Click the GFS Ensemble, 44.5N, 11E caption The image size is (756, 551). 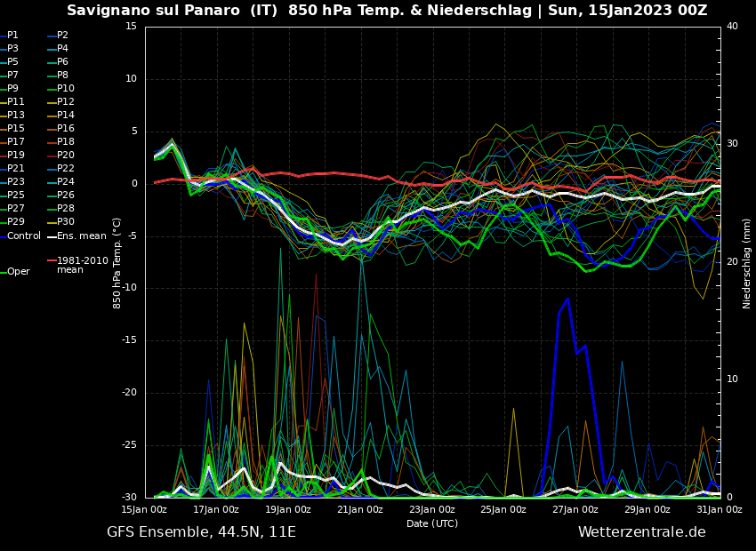(202, 532)
